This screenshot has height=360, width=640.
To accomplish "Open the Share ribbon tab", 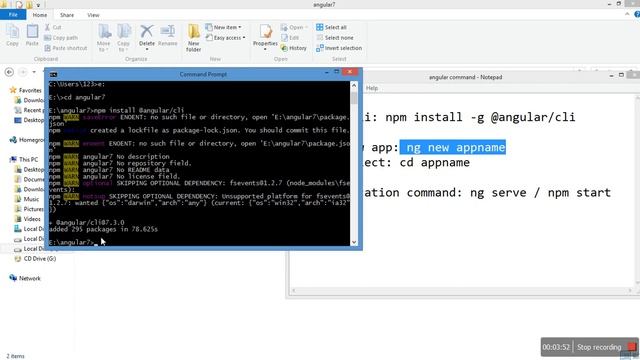I will [x=67, y=15].
